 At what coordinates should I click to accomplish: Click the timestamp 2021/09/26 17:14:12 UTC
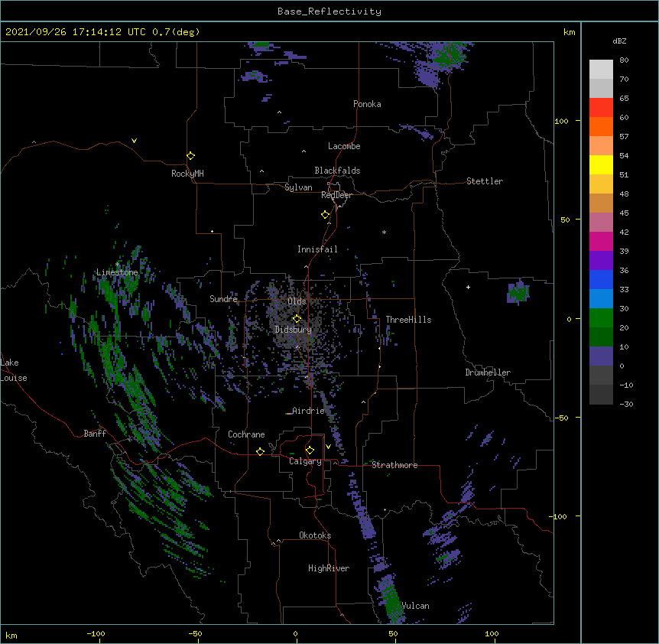[x=76, y=32]
